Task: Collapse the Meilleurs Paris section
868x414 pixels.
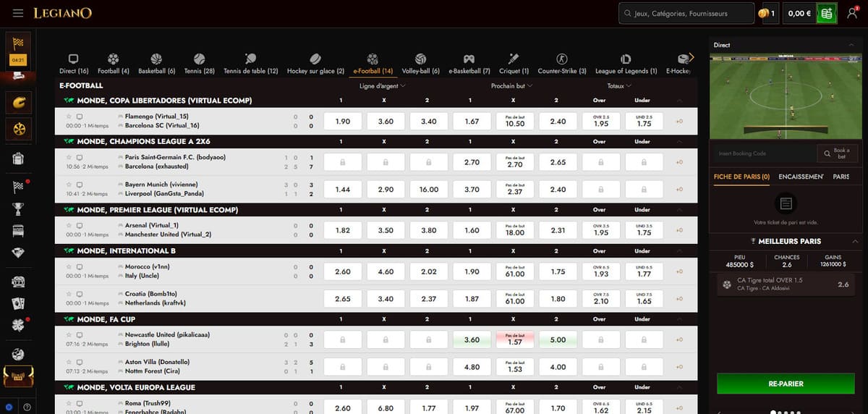Action: [856, 241]
